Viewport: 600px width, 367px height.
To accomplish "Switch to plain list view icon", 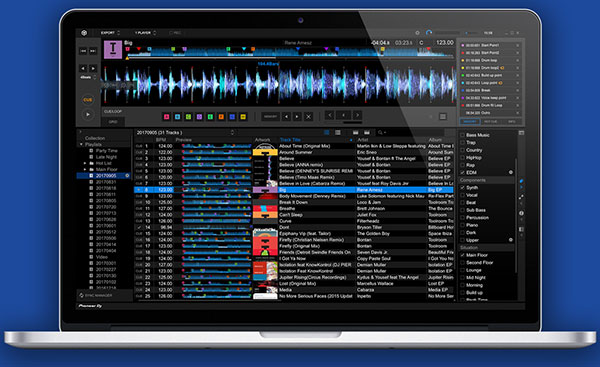I will pyautogui.click(x=338, y=132).
